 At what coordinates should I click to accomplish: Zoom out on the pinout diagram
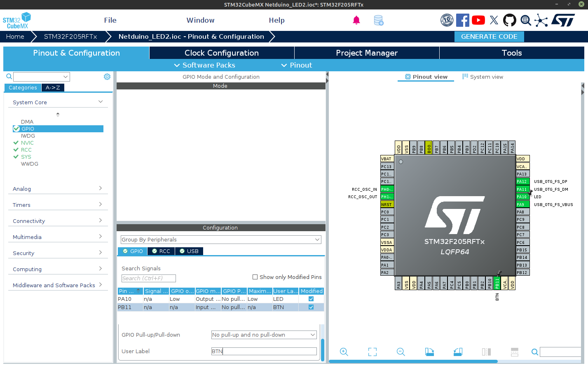pyautogui.click(x=400, y=352)
